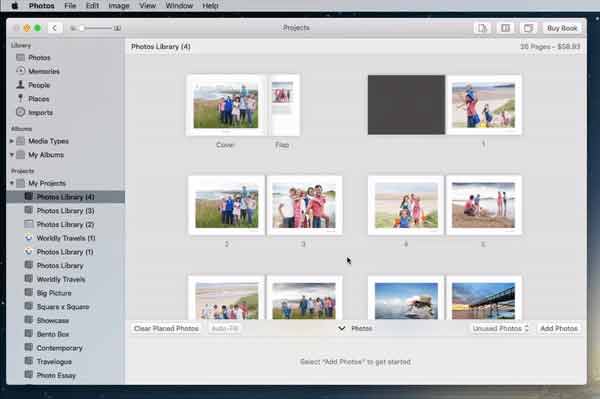Collapse the My Albums disclosure triangle

[11, 155]
